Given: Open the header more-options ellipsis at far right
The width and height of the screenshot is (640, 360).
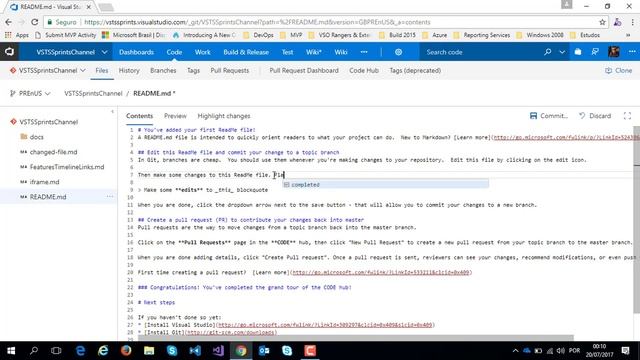Looking at the screenshot, I should pos(632,52).
